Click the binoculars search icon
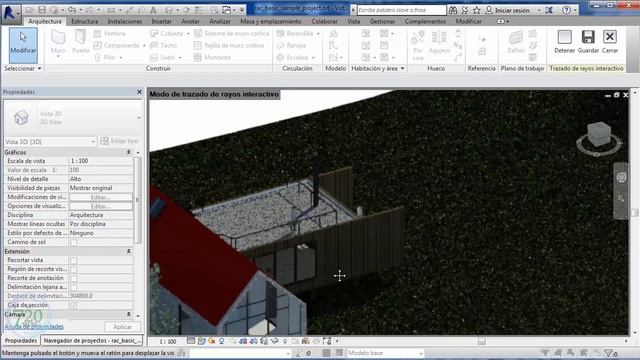This screenshot has width=640, height=360. (x=453, y=10)
